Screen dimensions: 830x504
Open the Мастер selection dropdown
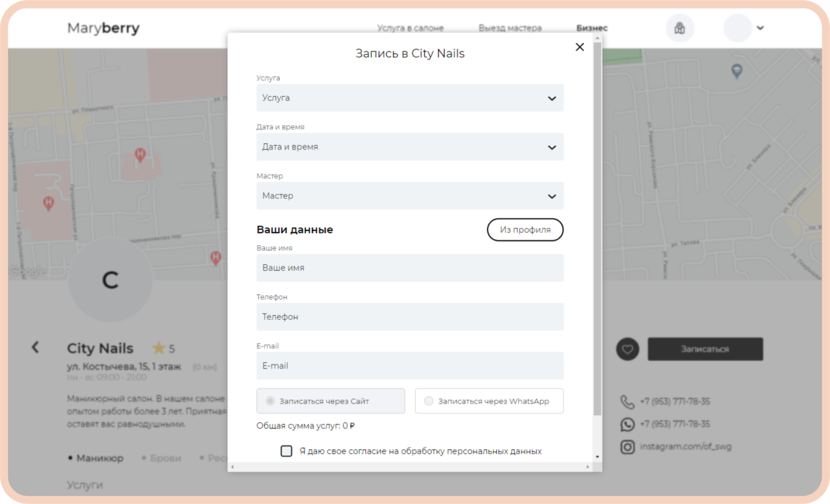pos(410,196)
